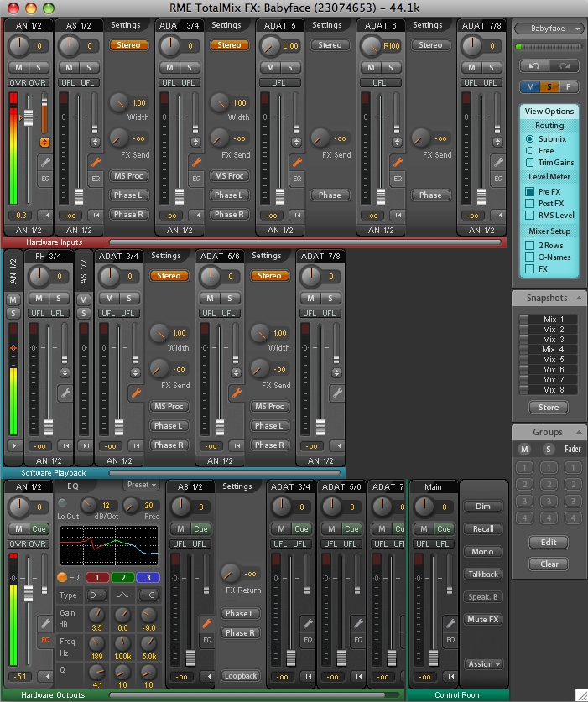Click the Store snapshot button
Image resolution: width=588 pixels, height=702 pixels.
pyautogui.click(x=549, y=408)
